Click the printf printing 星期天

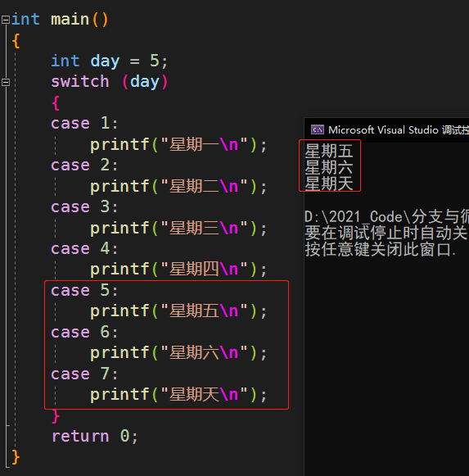click(x=178, y=395)
